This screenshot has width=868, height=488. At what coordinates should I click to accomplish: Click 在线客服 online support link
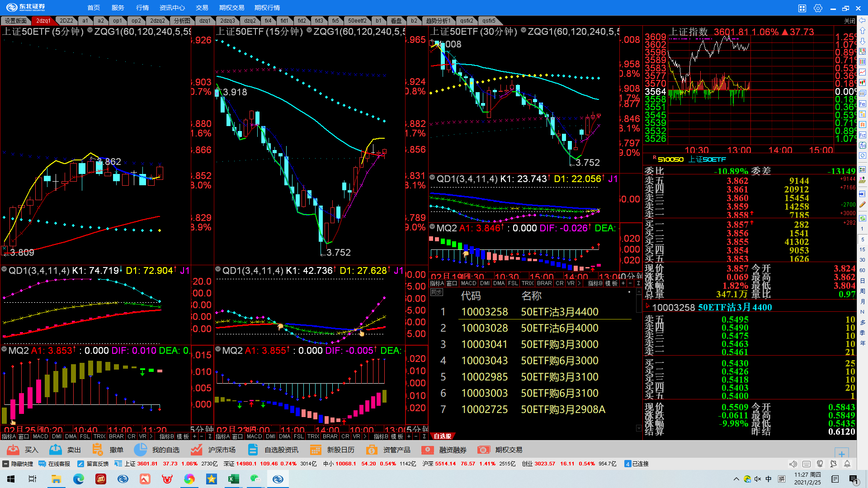point(55,464)
